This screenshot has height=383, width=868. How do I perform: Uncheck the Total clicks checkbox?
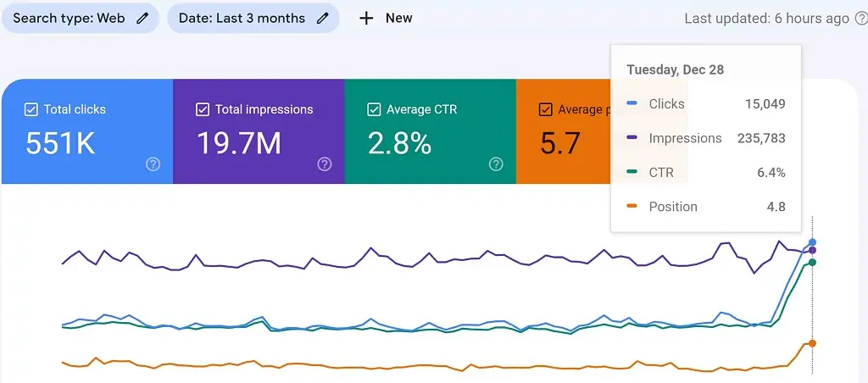(x=31, y=109)
